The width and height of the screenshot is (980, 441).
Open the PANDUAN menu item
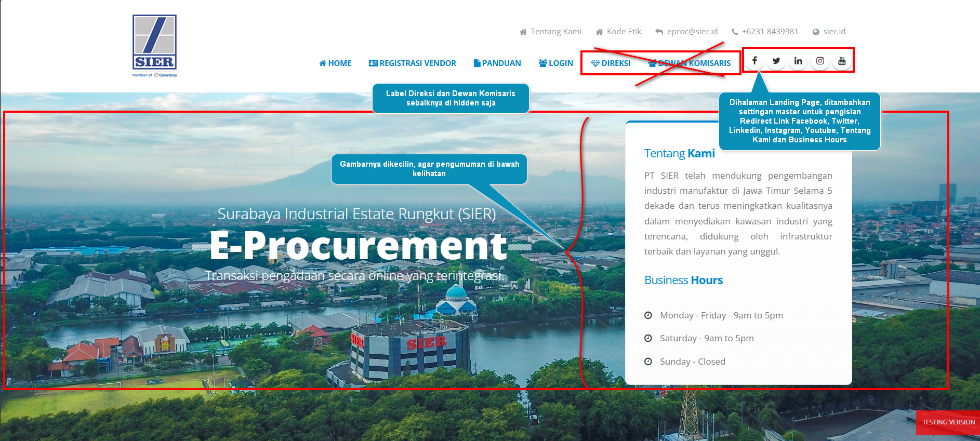497,63
